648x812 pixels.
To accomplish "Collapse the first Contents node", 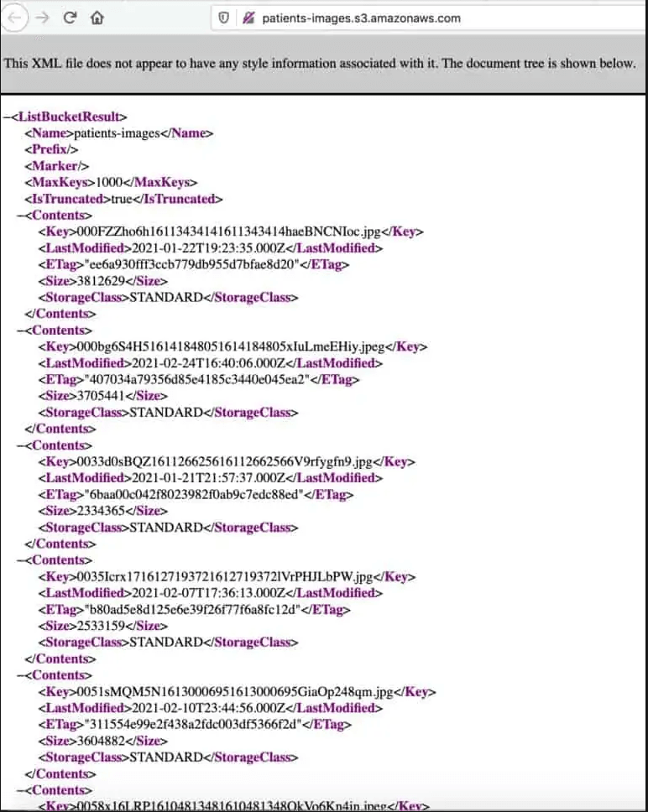I will pos(21,216).
